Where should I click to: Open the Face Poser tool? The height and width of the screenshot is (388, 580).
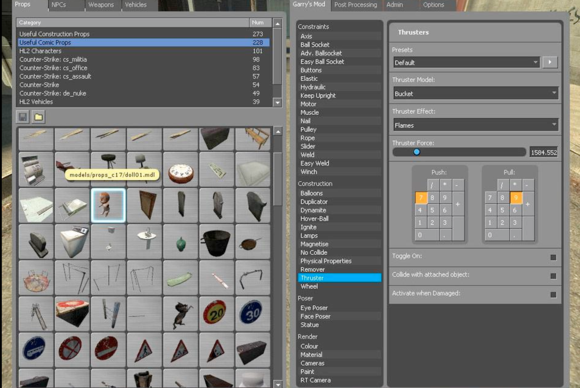coord(339,316)
